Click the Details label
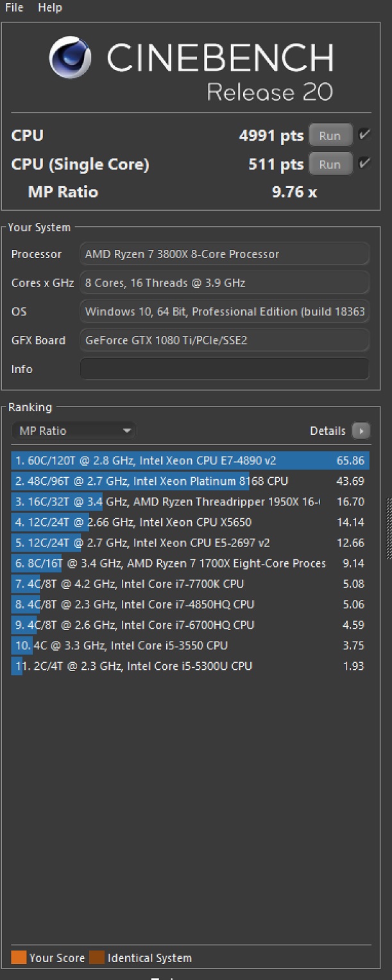Screen dimensions: 392x980 point(328,431)
